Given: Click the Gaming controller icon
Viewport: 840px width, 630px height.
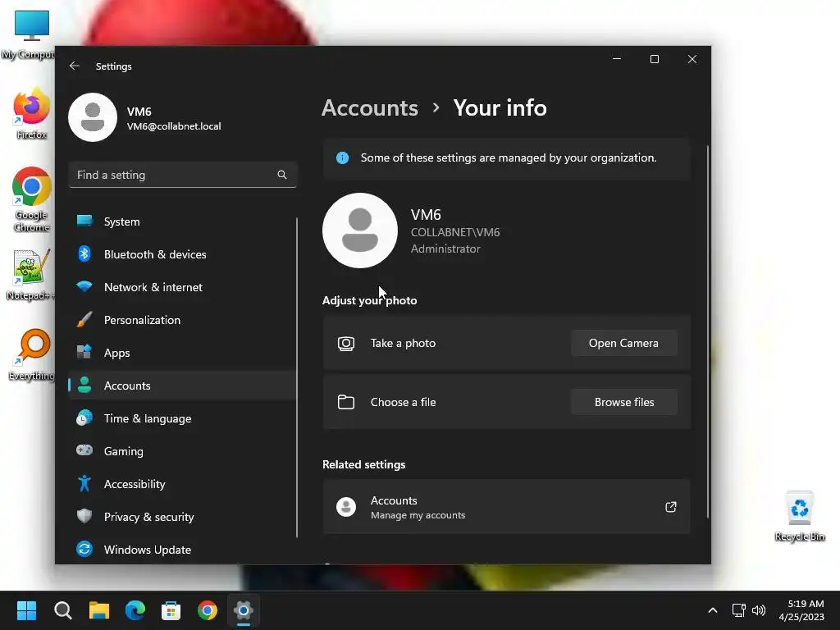Looking at the screenshot, I should (84, 450).
